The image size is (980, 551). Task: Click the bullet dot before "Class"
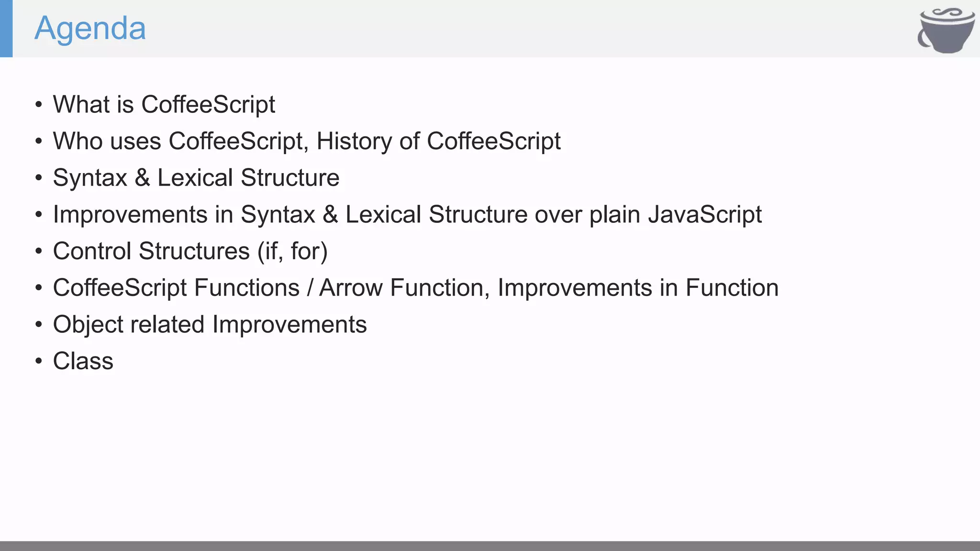[x=39, y=362]
